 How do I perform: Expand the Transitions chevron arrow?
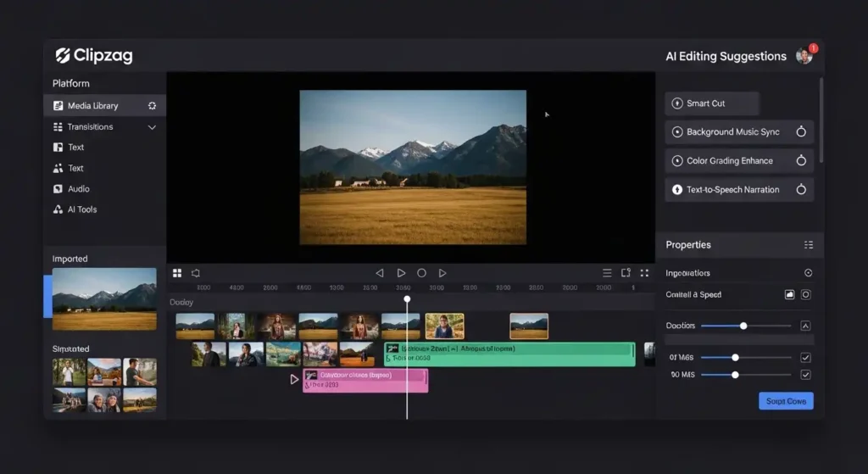[152, 127]
